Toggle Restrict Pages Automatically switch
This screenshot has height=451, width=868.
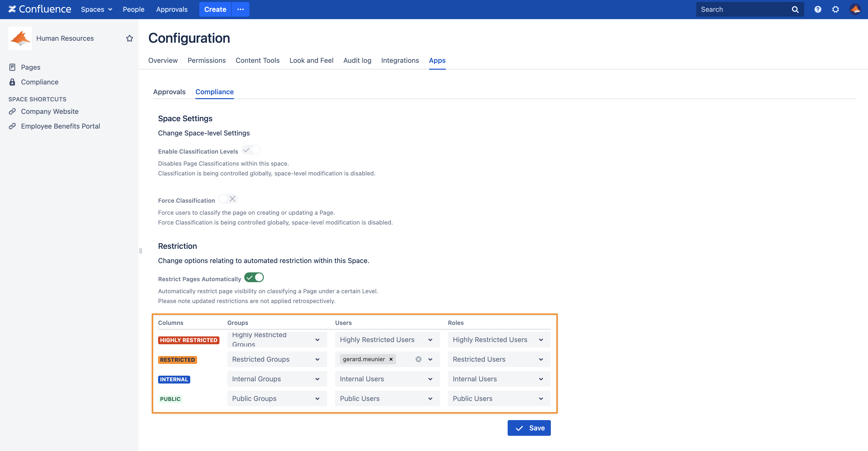pyautogui.click(x=254, y=278)
